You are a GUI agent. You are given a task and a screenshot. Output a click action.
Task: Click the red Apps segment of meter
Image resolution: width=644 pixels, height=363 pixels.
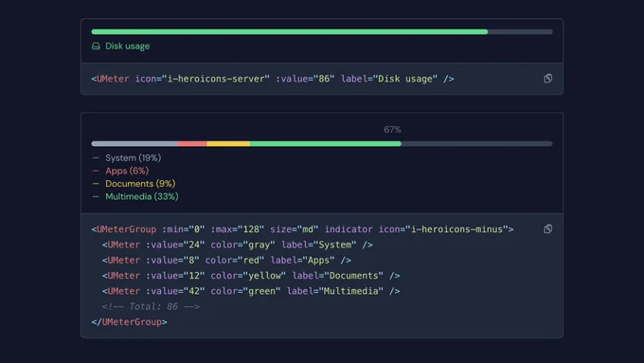192,144
